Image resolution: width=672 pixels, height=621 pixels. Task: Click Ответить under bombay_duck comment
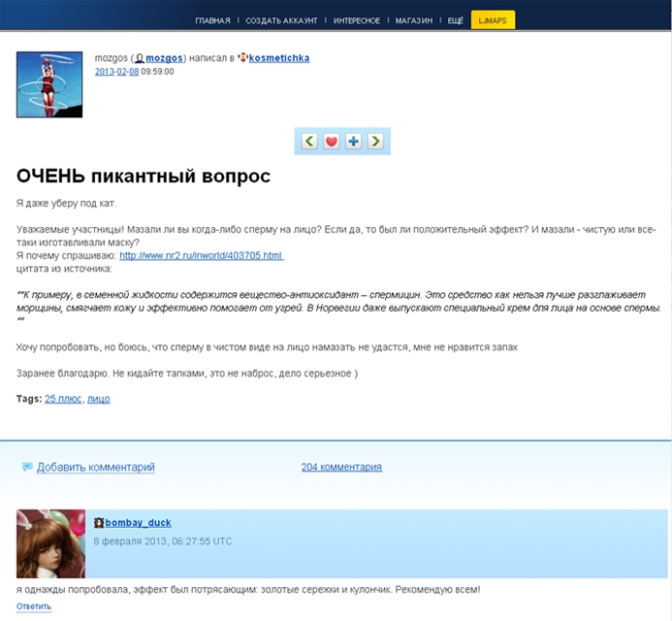(x=34, y=606)
